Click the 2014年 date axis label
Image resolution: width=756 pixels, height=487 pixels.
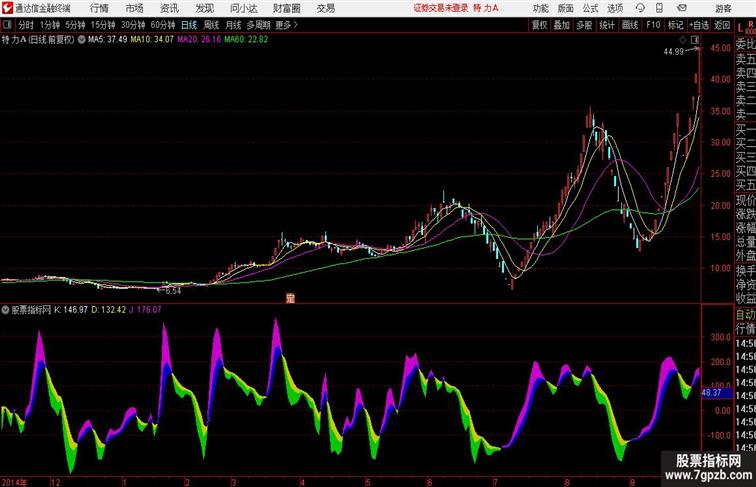[x=14, y=482]
